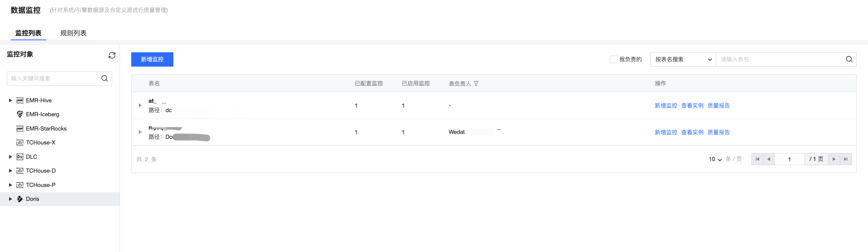Screen dimensions: 868x252
Task: Click the table name search magnifier icon
Action: [x=849, y=59]
